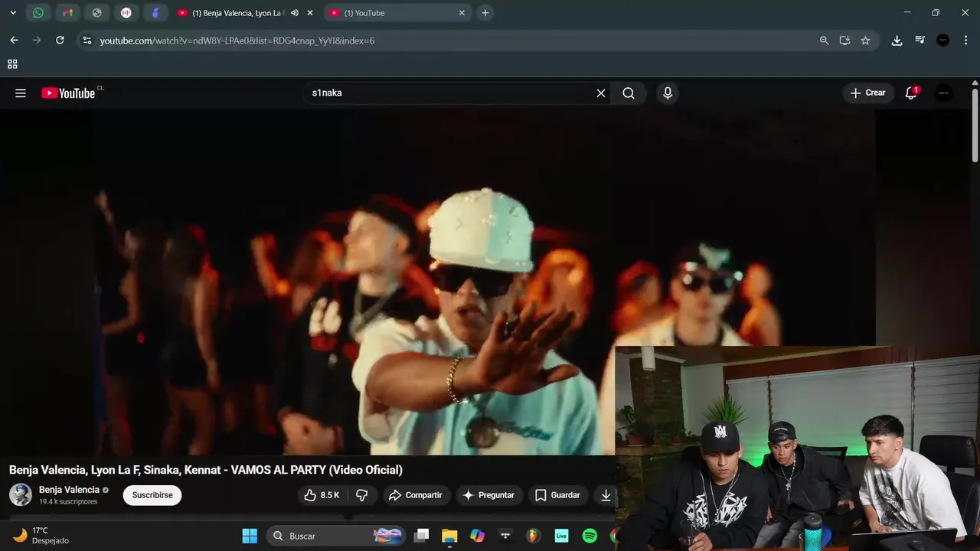Open Benja Valencia channel avatar

(x=21, y=494)
